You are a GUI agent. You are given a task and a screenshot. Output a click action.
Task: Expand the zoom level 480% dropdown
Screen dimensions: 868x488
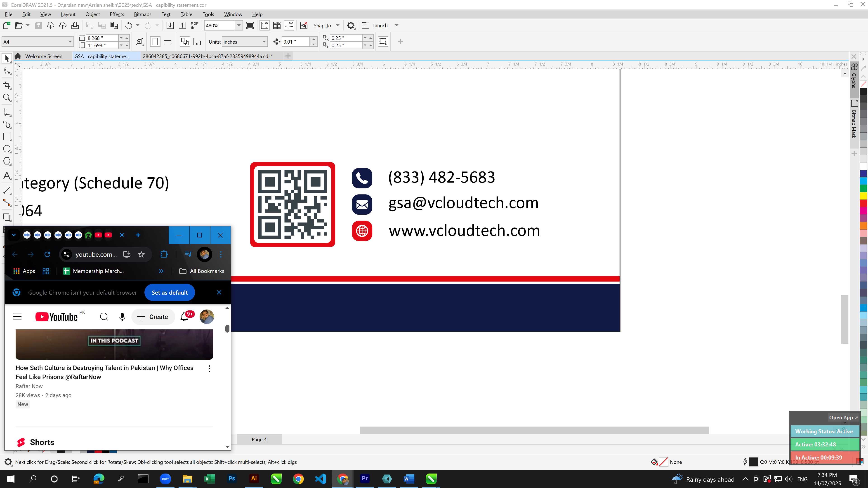[x=238, y=25]
